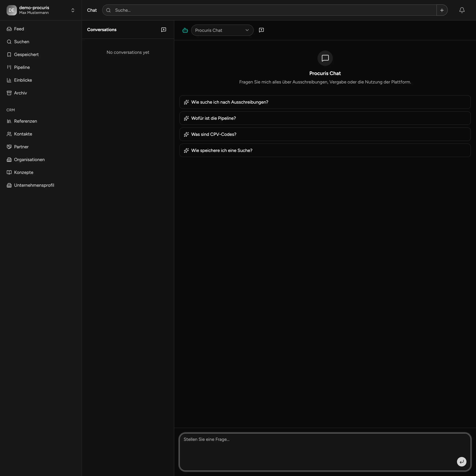The height and width of the screenshot is (476, 476).
Task: Click the 'Conversations' heading
Action: (102, 29)
